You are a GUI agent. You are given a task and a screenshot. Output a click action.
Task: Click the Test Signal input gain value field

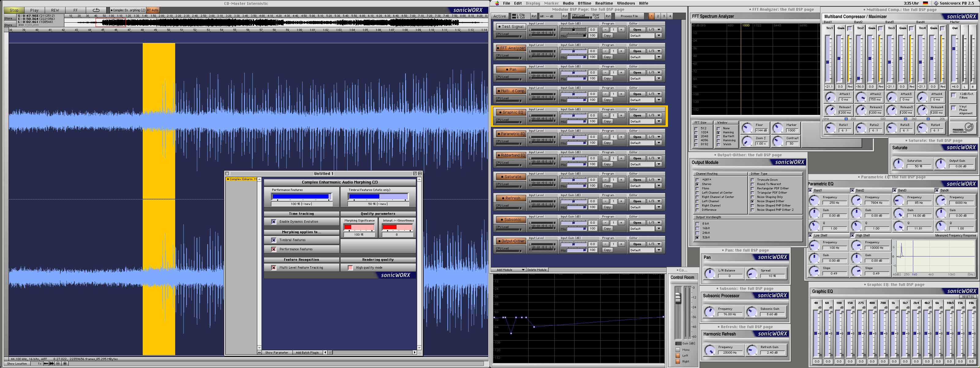592,29
